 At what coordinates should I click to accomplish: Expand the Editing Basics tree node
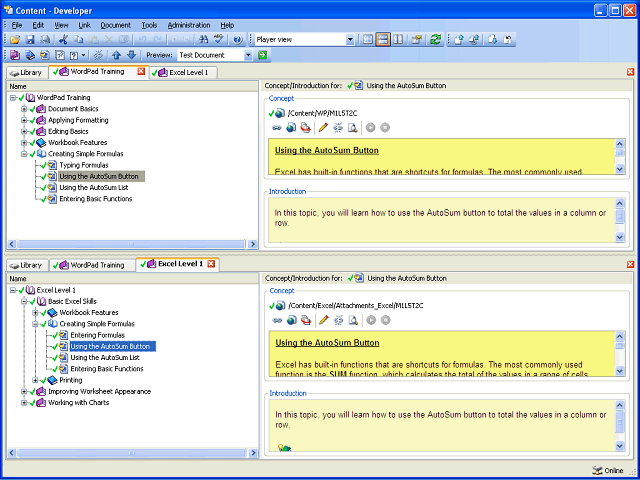(24, 131)
